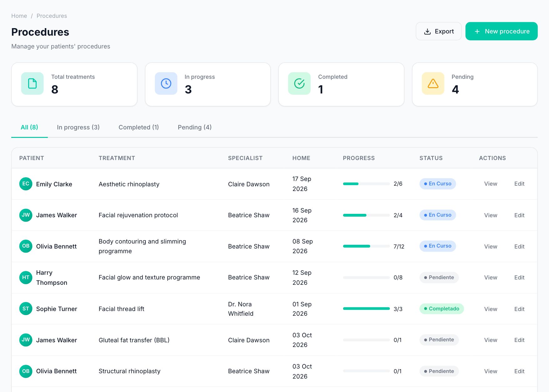Click Harry Thompson's HT avatar
The height and width of the screenshot is (392, 549).
pyautogui.click(x=26, y=278)
